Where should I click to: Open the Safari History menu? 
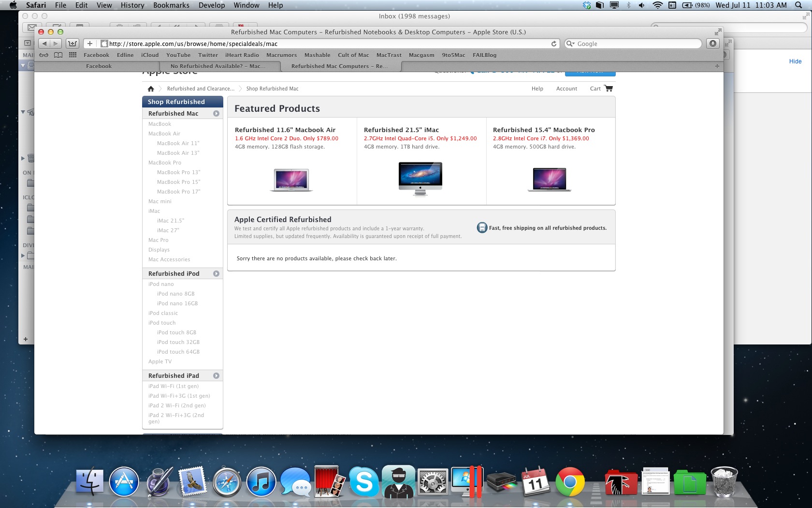[132, 5]
